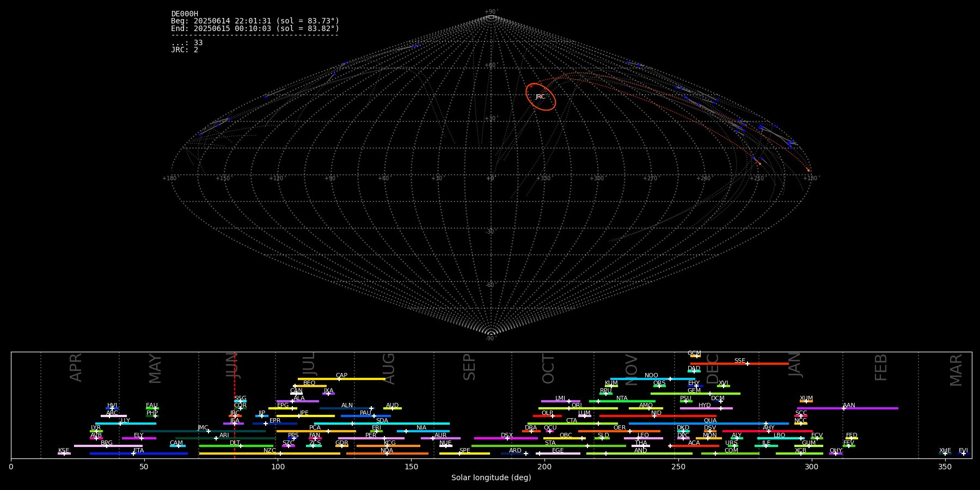
Task: Click the EVI shower label
Action: coord(963,451)
